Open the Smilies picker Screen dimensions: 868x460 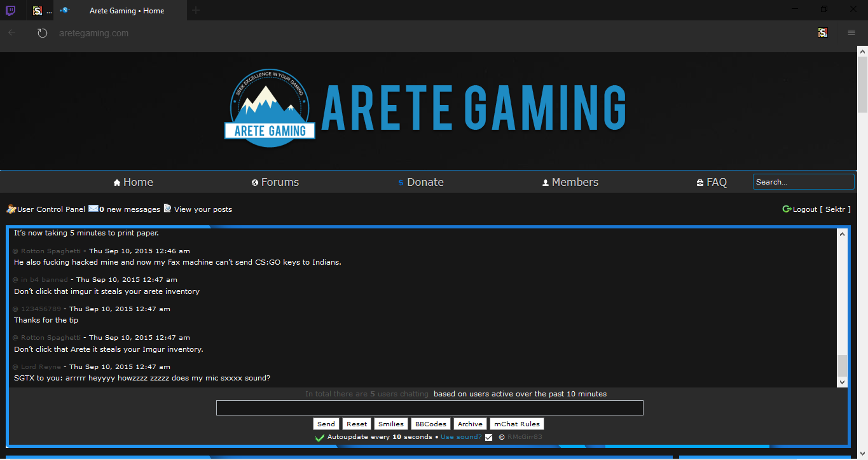[x=390, y=424]
